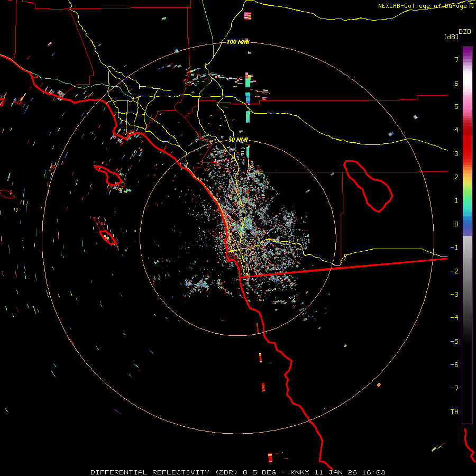The height and width of the screenshot is (476, 476).
Task: Pick the red band of the color bar
Action: (467, 143)
